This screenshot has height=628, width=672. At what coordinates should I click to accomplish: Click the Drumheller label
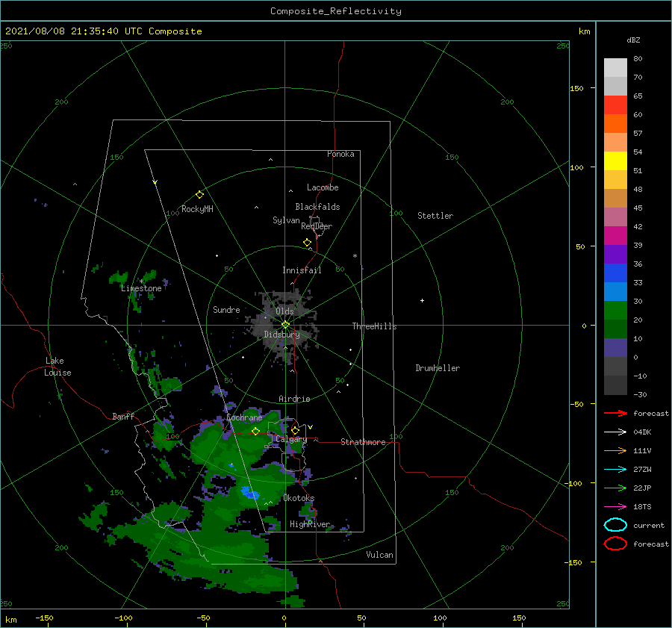point(438,368)
